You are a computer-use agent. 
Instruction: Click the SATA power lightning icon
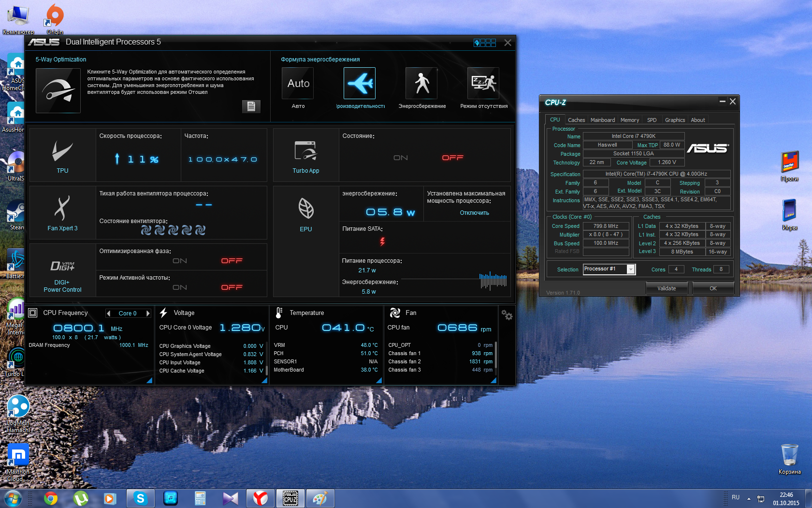point(382,241)
